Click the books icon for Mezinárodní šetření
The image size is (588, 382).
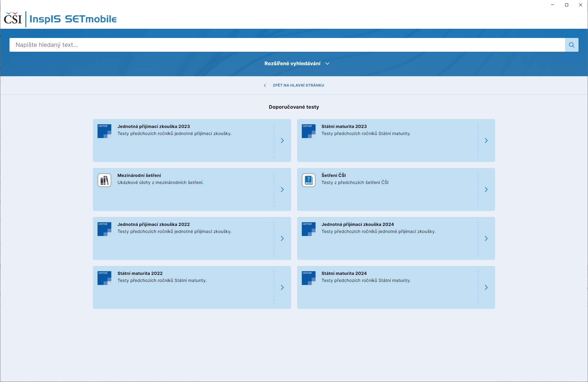104,180
